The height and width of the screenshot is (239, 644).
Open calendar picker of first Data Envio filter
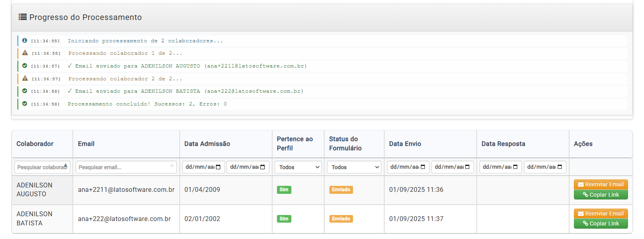[x=423, y=167]
